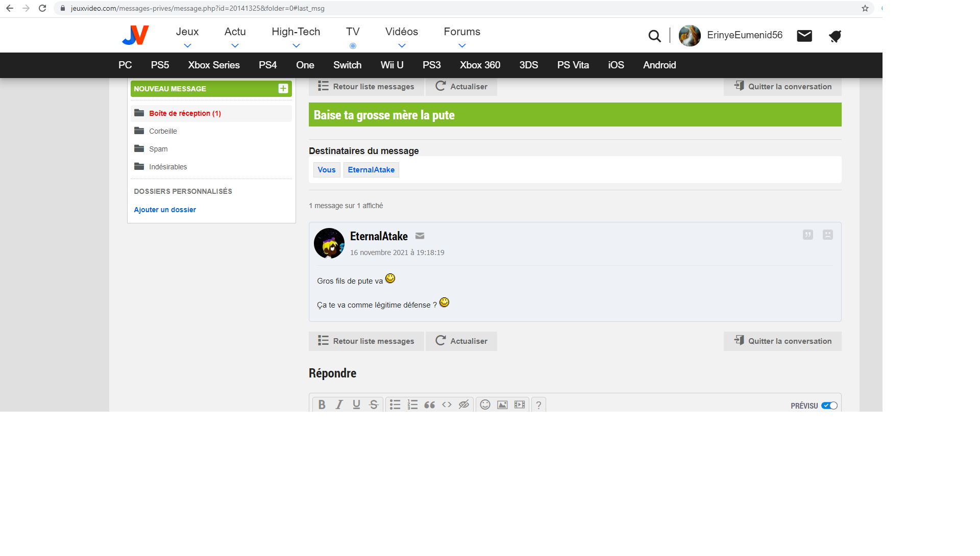Screen dimensions: 980x556
Task: Click the plus icon on Nouveau Message
Action: click(x=283, y=89)
